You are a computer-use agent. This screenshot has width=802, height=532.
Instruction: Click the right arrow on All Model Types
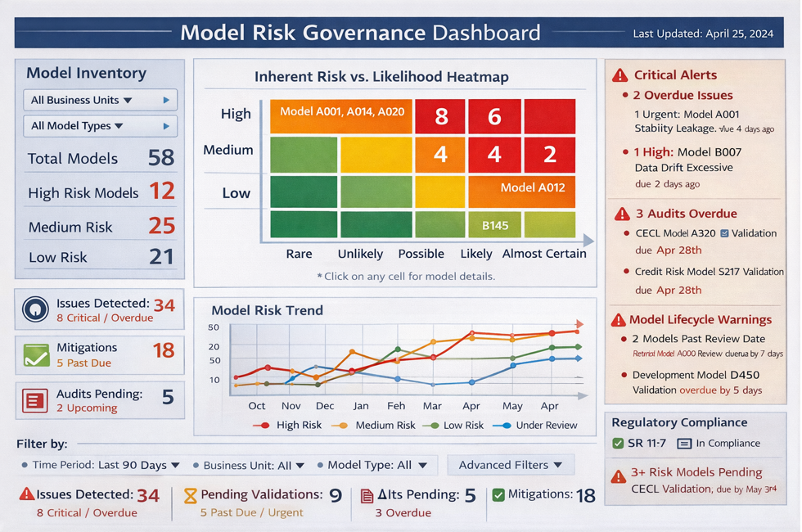point(166,126)
